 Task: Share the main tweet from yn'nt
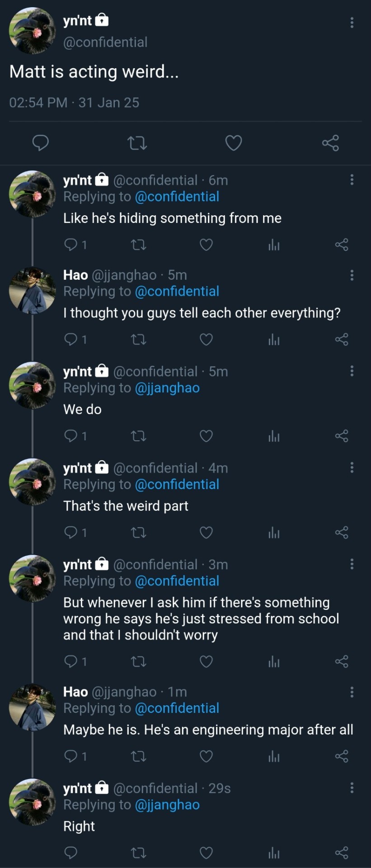[330, 143]
